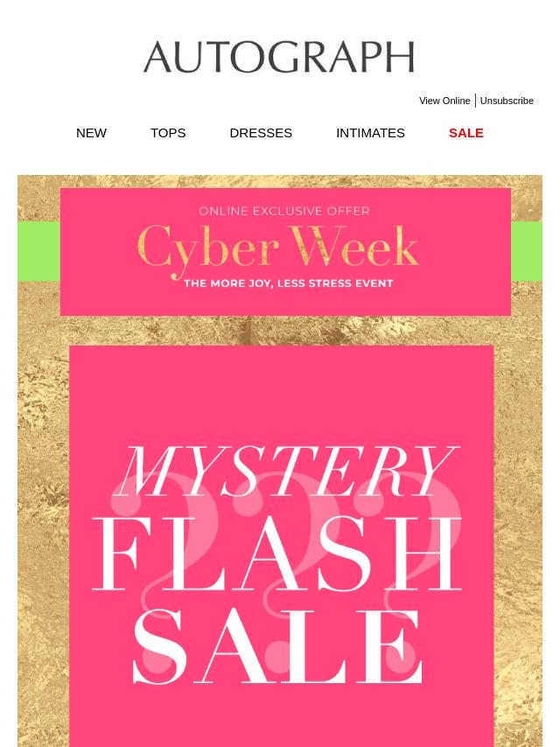This screenshot has width=560, height=747.
Task: Select 'The More Joy, Less Stress Event' tagline
Action: click(x=289, y=283)
